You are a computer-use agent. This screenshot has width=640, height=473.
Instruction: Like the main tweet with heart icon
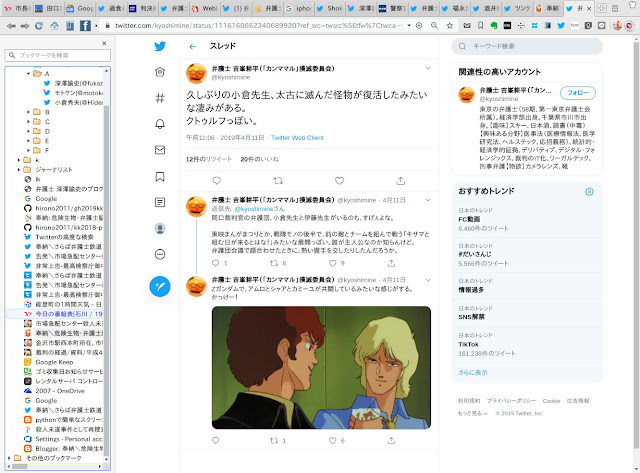[339, 180]
